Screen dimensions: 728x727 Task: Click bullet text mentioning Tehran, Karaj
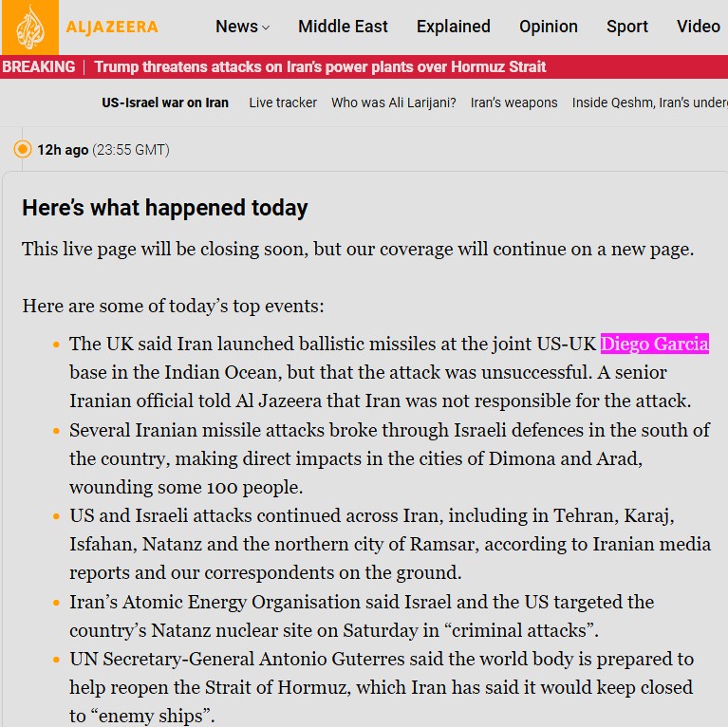(390, 544)
